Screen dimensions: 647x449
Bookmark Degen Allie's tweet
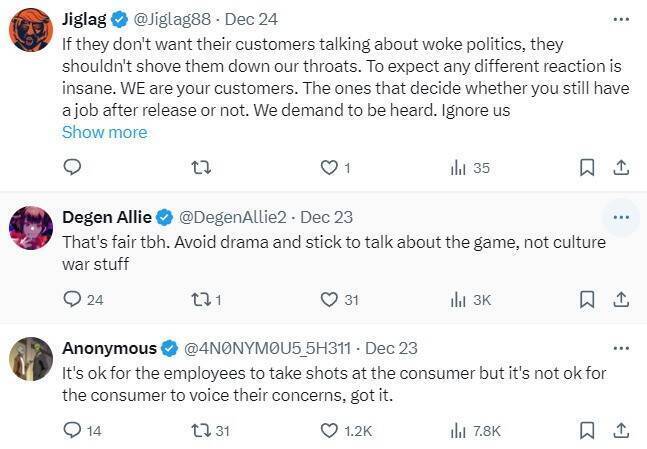pyautogui.click(x=588, y=299)
